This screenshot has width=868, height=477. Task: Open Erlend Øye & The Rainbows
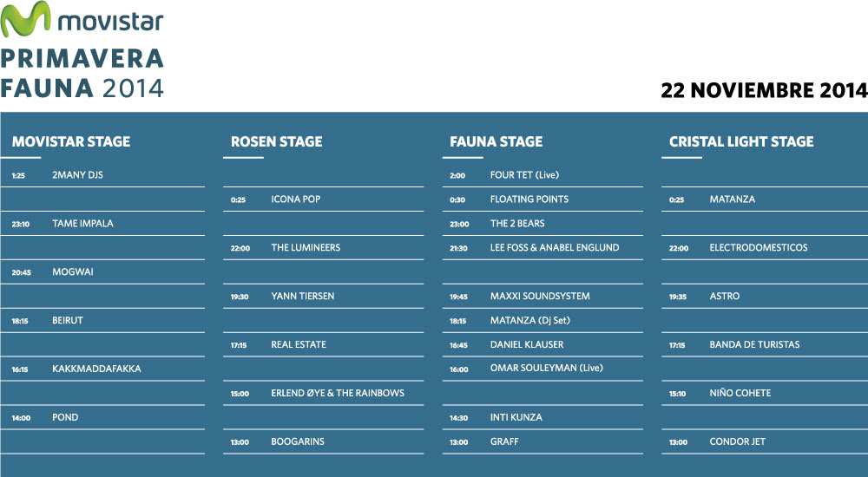click(x=323, y=393)
